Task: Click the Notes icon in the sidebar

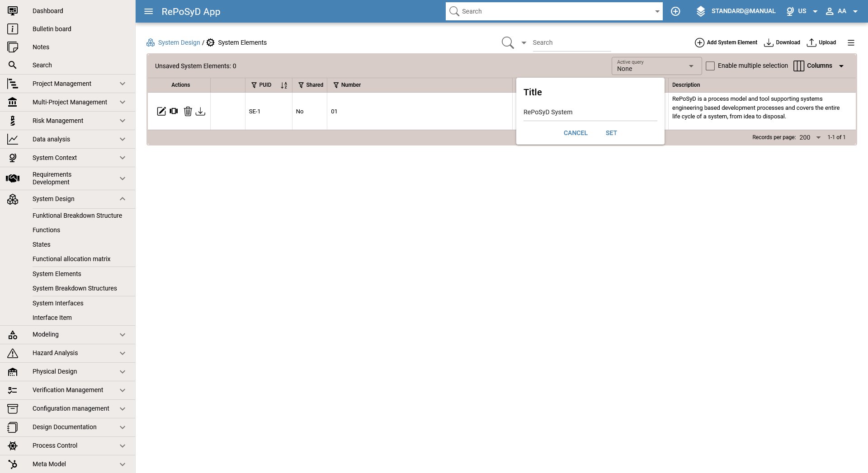Action: [x=13, y=47]
